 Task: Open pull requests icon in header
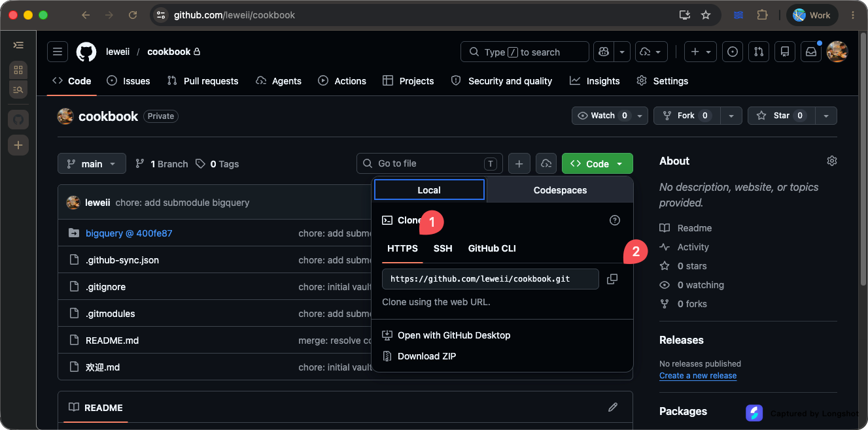[759, 52]
